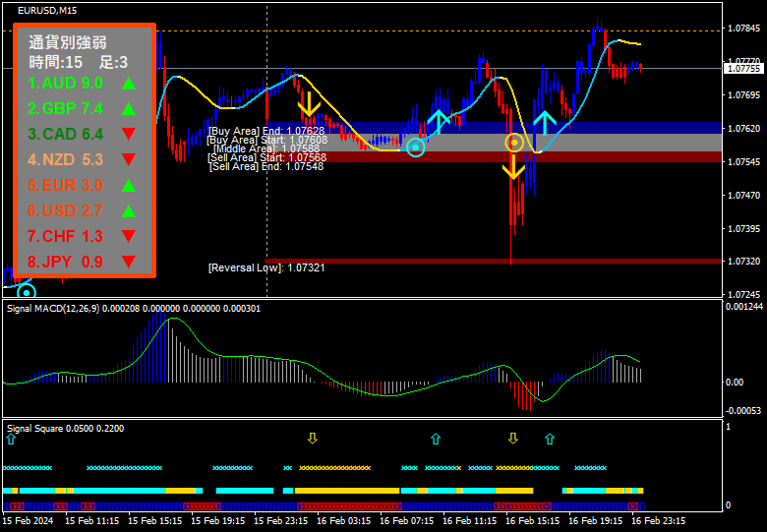The height and width of the screenshot is (532, 767).
Task: Click the rightmost cyan up arrow on price chart
Action: click(544, 122)
